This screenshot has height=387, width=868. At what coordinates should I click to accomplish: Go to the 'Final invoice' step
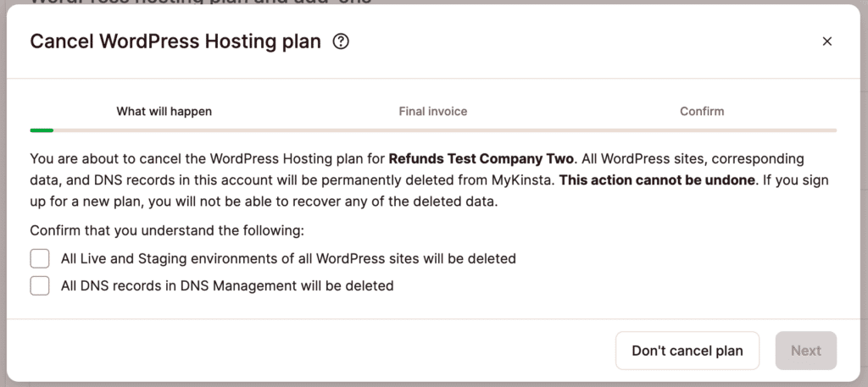[432, 111]
